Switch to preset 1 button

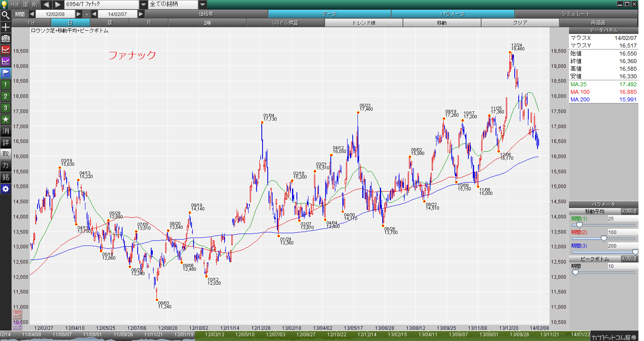tap(6, 85)
